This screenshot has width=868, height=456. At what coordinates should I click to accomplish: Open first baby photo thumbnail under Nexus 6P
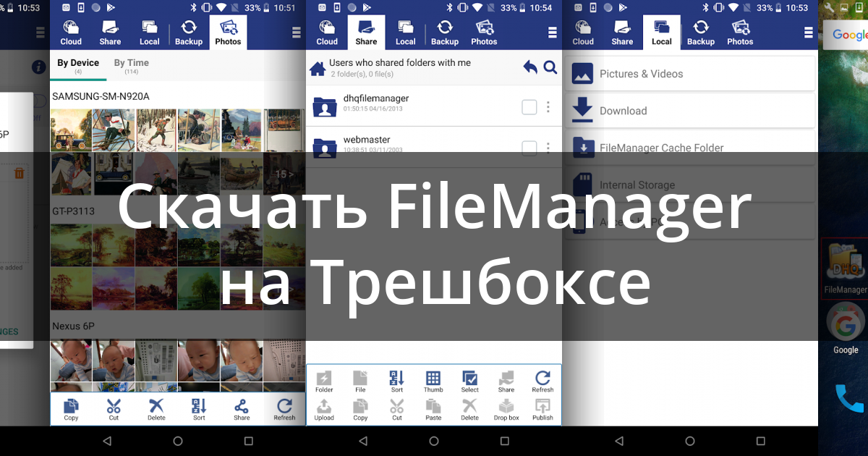[x=71, y=360]
